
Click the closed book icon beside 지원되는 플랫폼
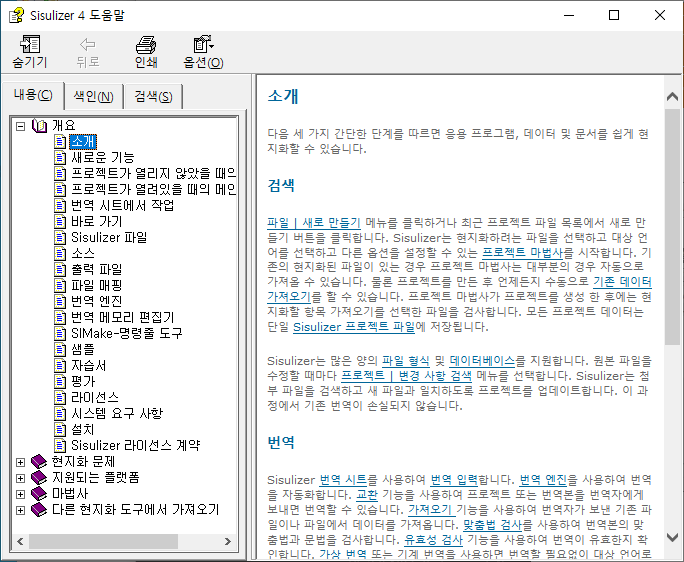click(x=39, y=478)
